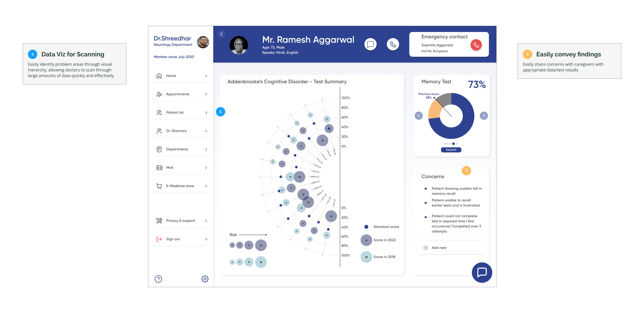Click the back arrow in header
Viewport: 644px width, 313px height.
point(221,34)
